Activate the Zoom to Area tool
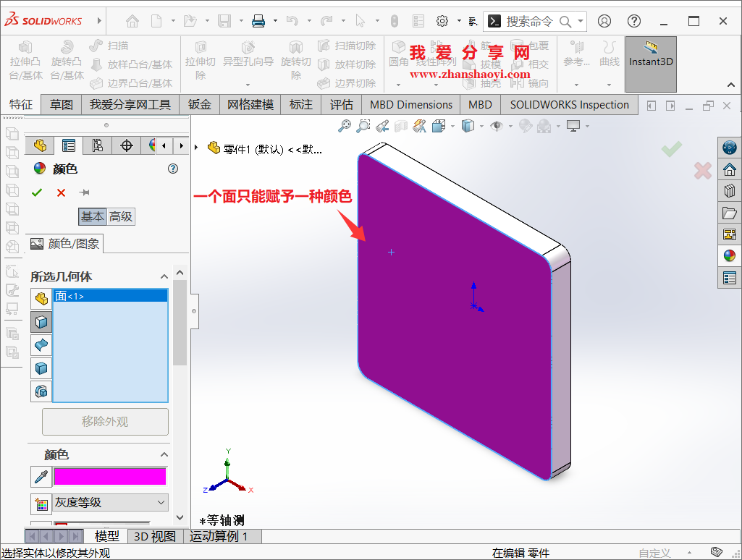The image size is (742, 560). coord(363,126)
